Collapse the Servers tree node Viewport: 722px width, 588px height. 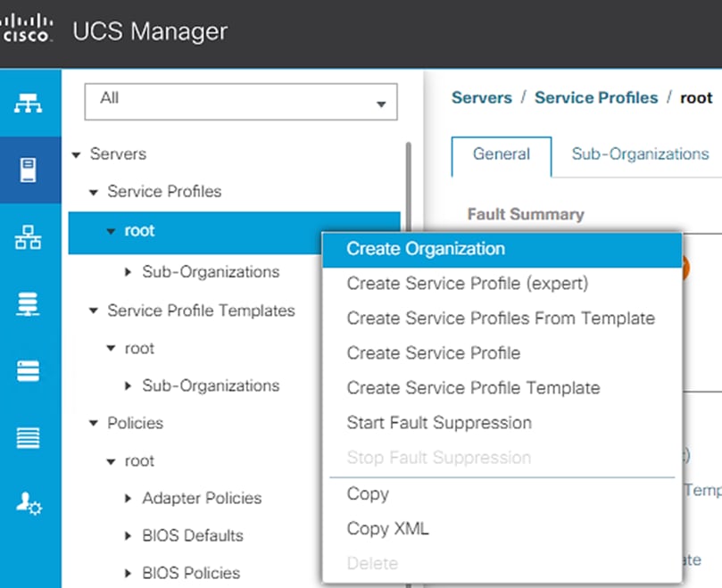click(76, 154)
